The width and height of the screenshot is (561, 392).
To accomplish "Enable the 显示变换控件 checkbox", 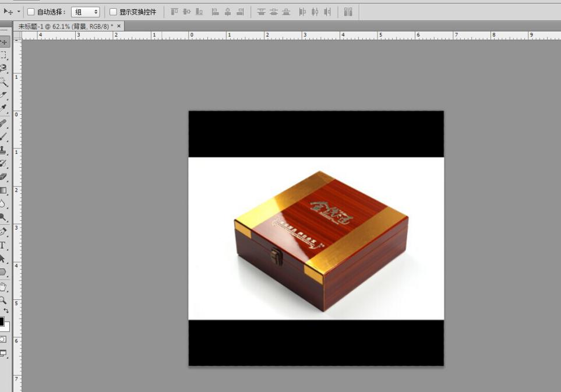I will pos(113,12).
